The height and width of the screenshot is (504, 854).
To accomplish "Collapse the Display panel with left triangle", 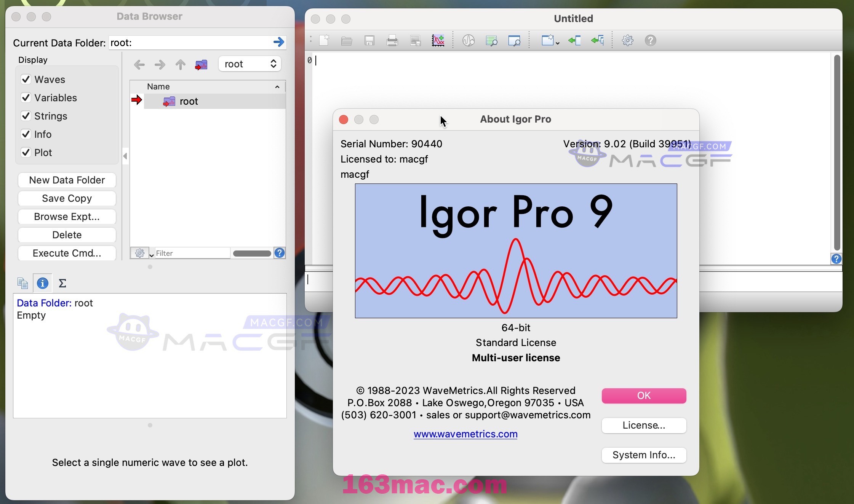I will 125,156.
